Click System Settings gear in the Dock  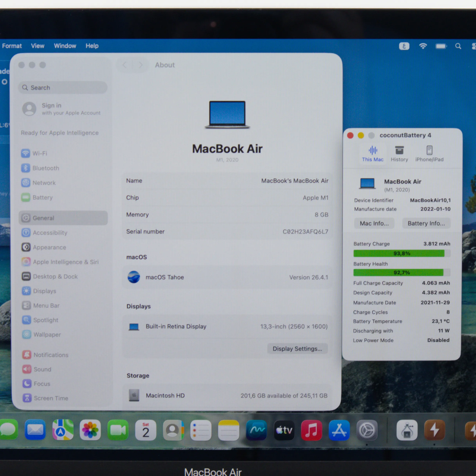[367, 430]
